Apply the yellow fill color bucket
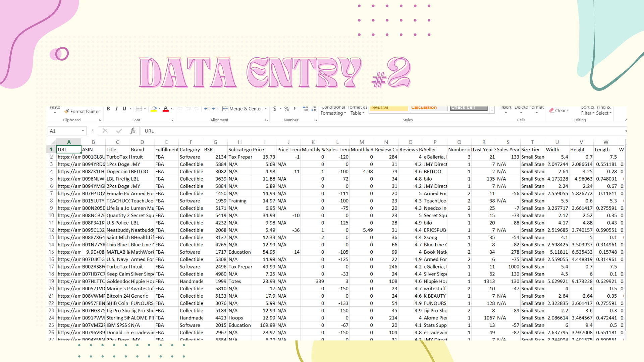 pyautogui.click(x=154, y=109)
